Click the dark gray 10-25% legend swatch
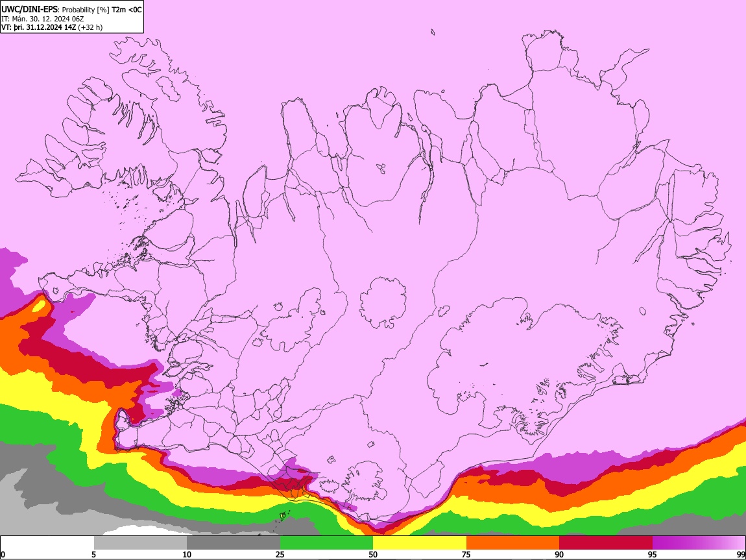 [x=234, y=543]
